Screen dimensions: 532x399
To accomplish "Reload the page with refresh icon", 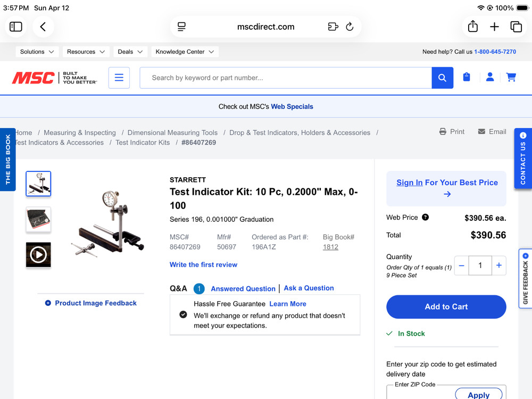I will tap(350, 27).
